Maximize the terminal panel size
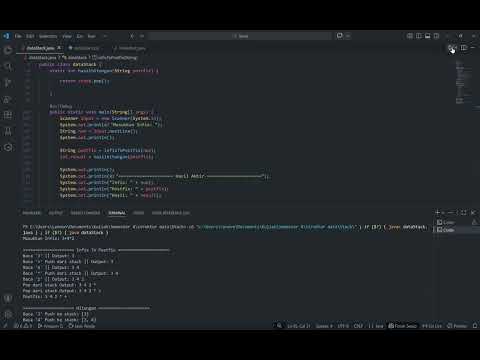The height and width of the screenshot is (360, 480). (463, 212)
